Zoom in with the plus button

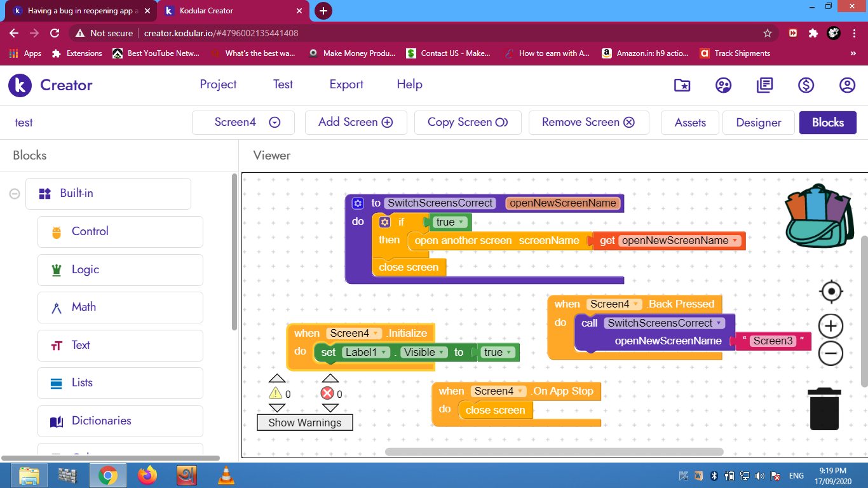[x=831, y=326]
